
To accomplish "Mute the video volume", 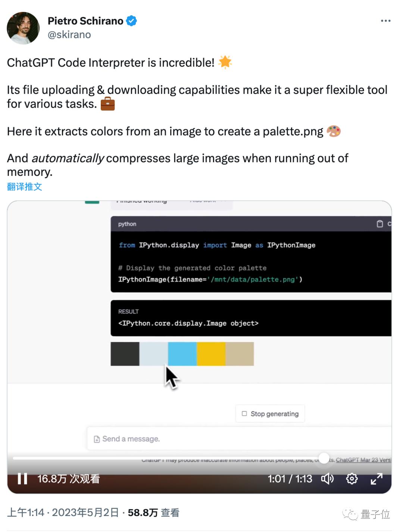I will click(327, 479).
